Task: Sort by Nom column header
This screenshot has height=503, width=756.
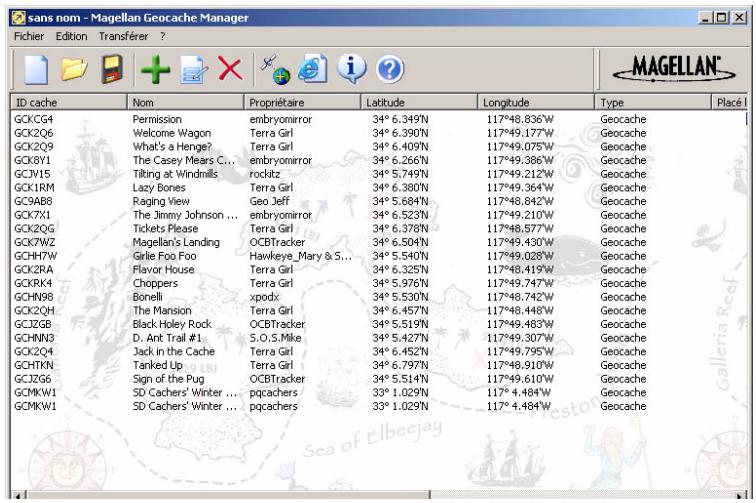Action: click(x=185, y=102)
